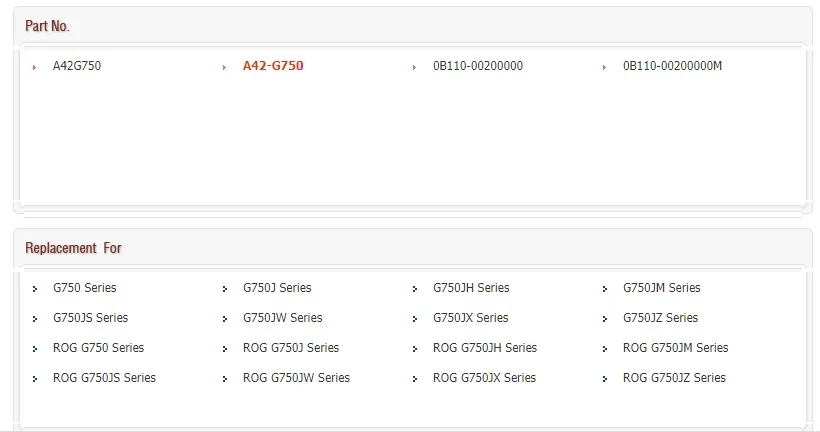820x432 pixels.
Task: Select the ROG G750JH Series link
Action: tap(485, 348)
